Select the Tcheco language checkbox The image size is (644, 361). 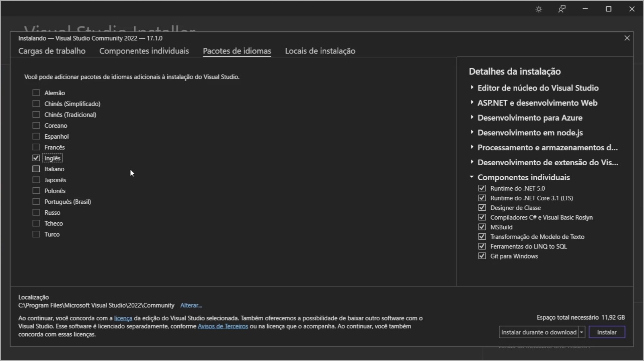(x=36, y=223)
